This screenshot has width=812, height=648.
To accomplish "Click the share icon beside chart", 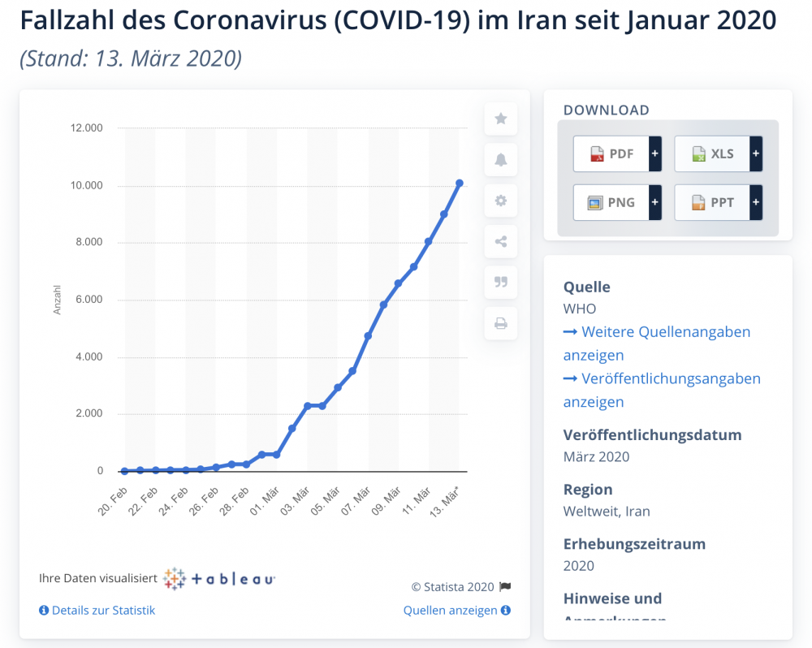I will coord(501,241).
